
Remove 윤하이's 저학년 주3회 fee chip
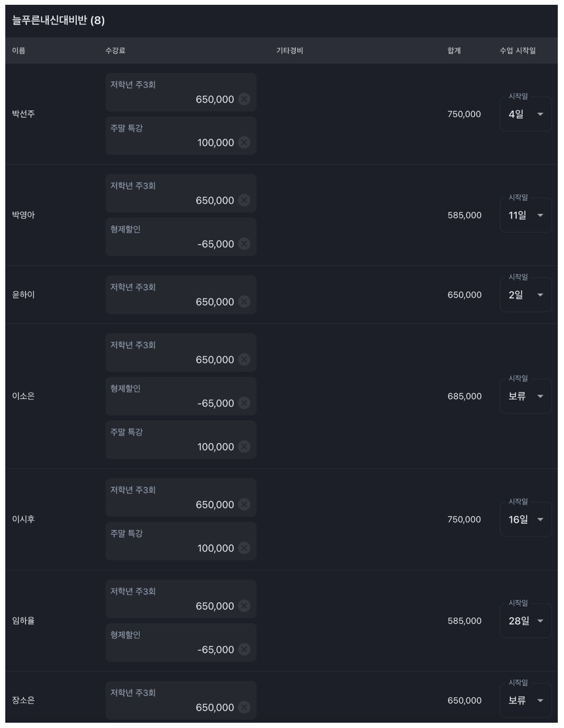point(244,302)
